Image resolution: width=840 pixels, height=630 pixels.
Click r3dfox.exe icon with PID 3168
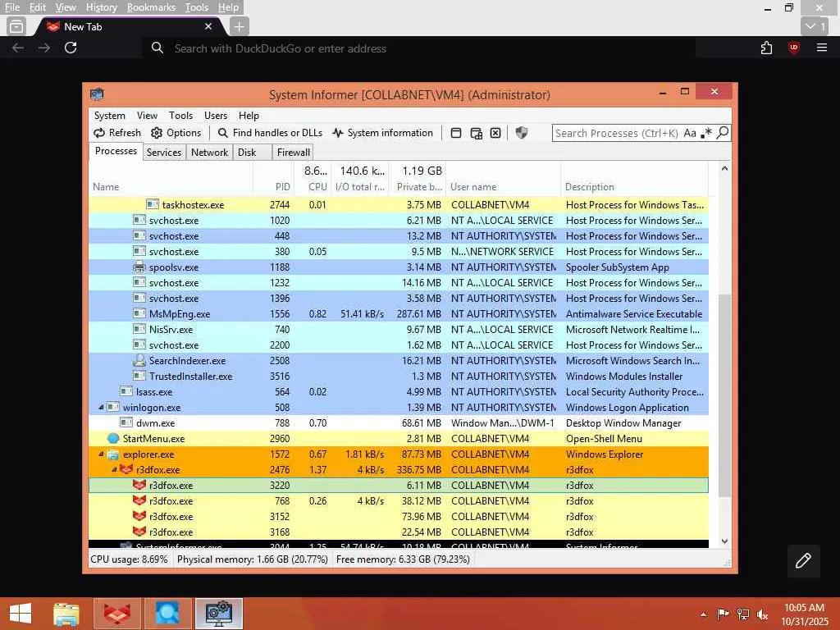139,532
